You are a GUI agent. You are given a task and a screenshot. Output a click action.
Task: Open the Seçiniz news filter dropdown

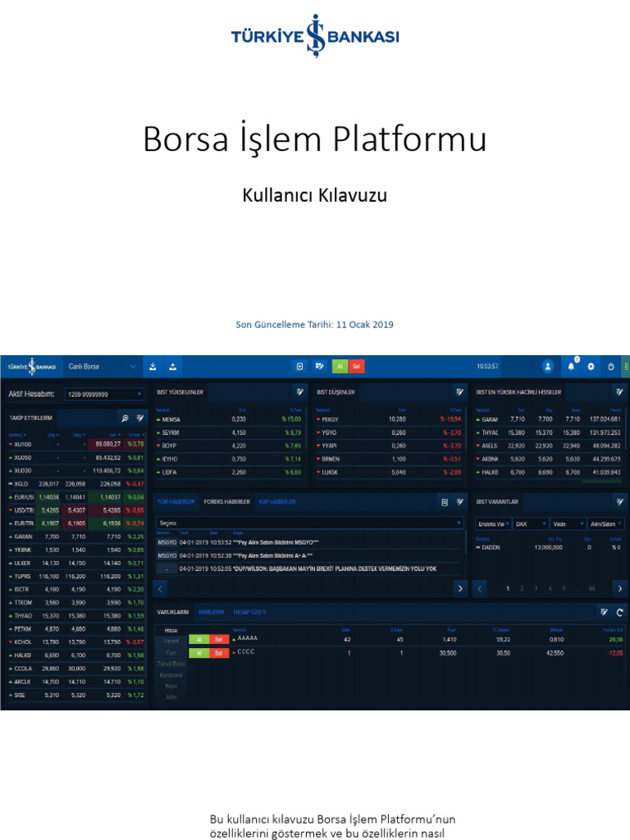click(x=309, y=523)
